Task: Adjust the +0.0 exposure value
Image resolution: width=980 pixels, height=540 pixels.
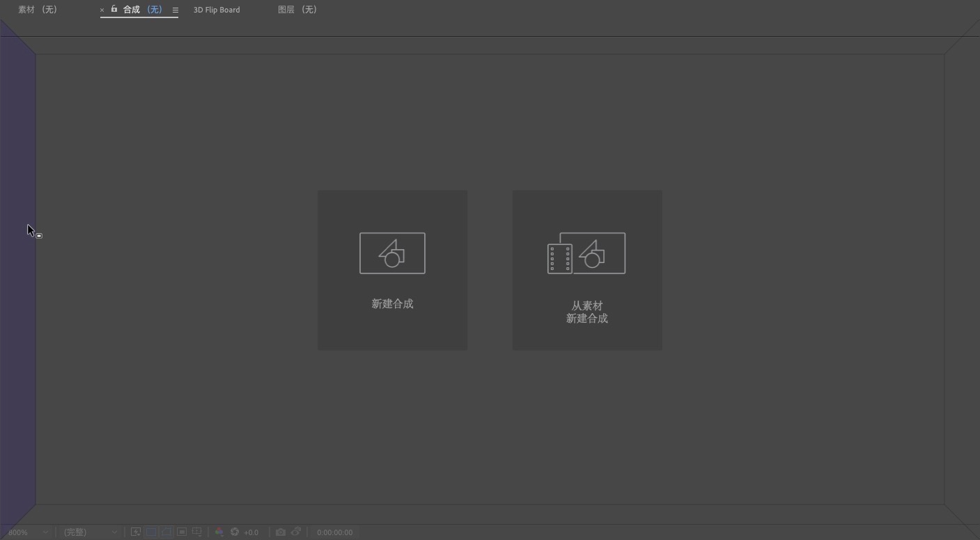Action: pos(251,532)
